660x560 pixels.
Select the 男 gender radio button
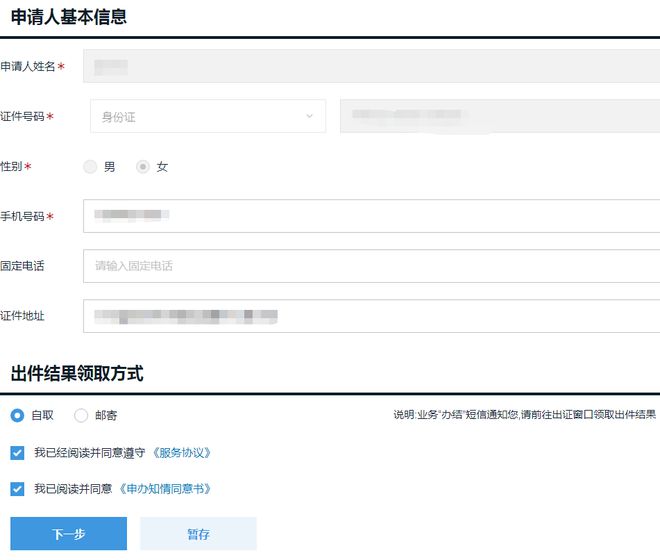click(x=90, y=167)
